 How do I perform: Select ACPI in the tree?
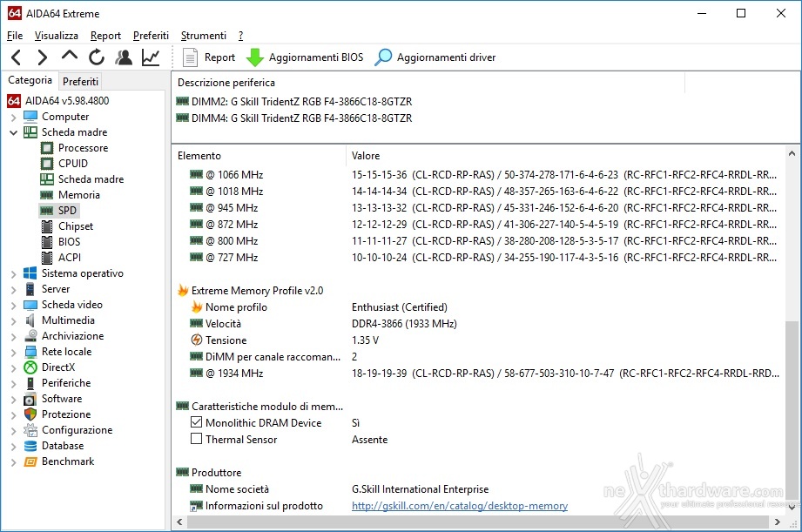[x=70, y=258]
